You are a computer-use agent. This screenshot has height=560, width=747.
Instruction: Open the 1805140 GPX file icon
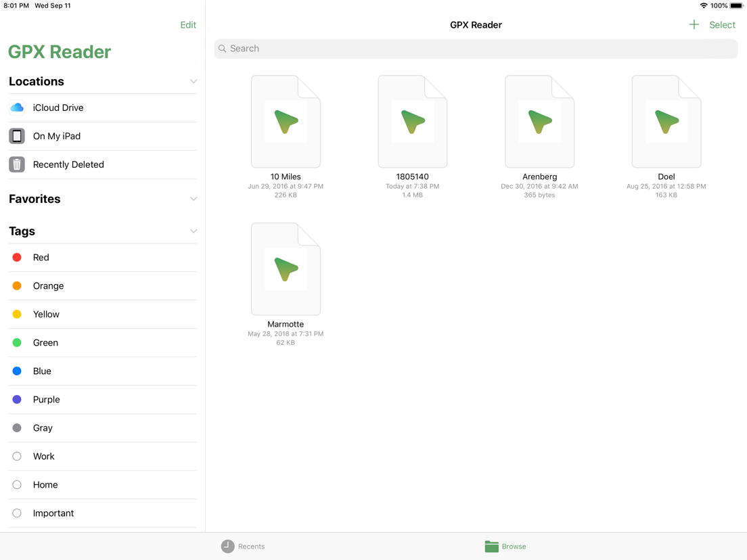pyautogui.click(x=412, y=122)
